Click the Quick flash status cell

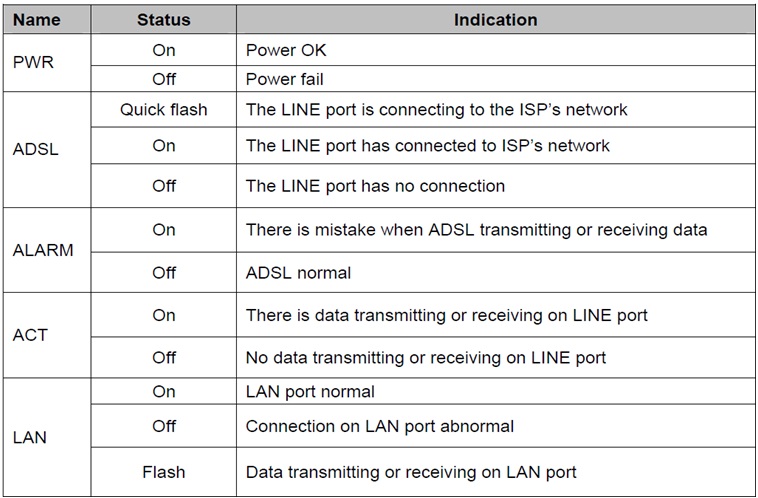tap(163, 109)
